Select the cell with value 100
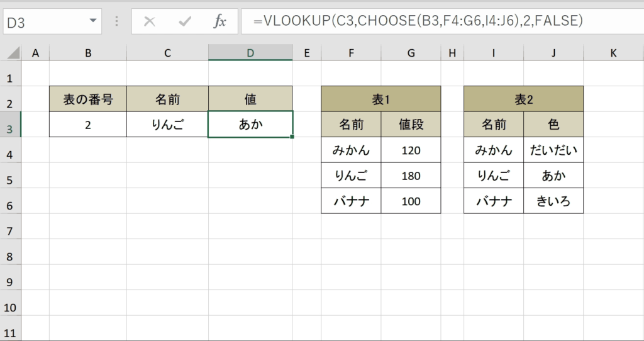The height and width of the screenshot is (341, 644). click(x=411, y=201)
